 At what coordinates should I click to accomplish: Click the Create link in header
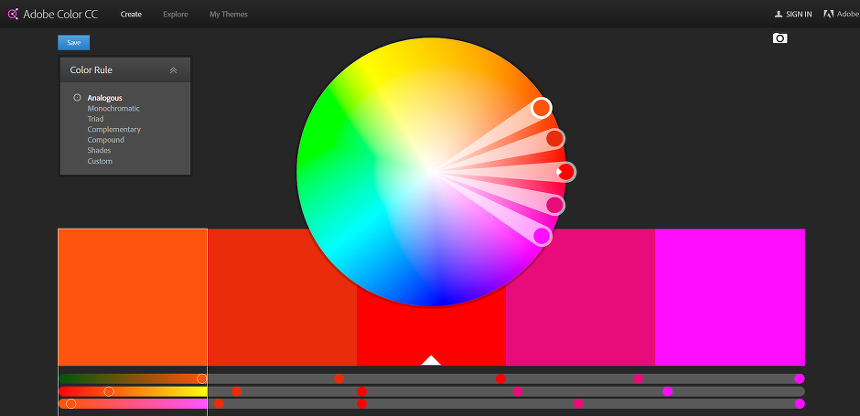(x=130, y=14)
